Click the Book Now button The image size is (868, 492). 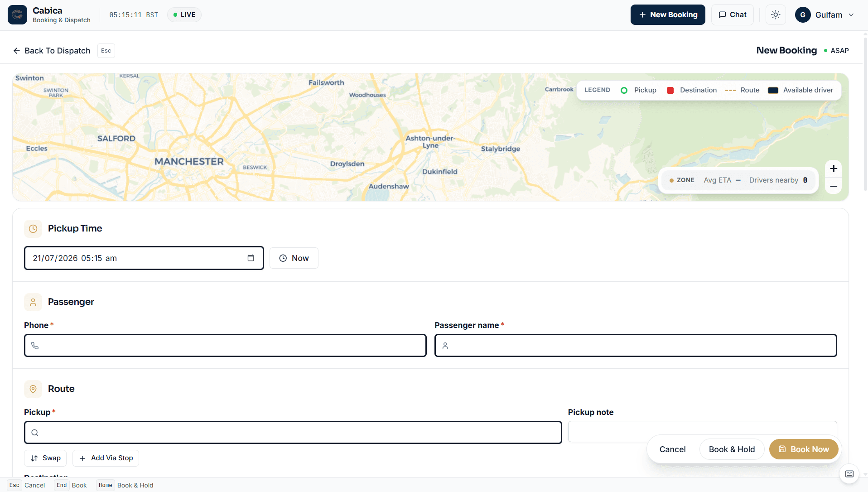(x=804, y=449)
